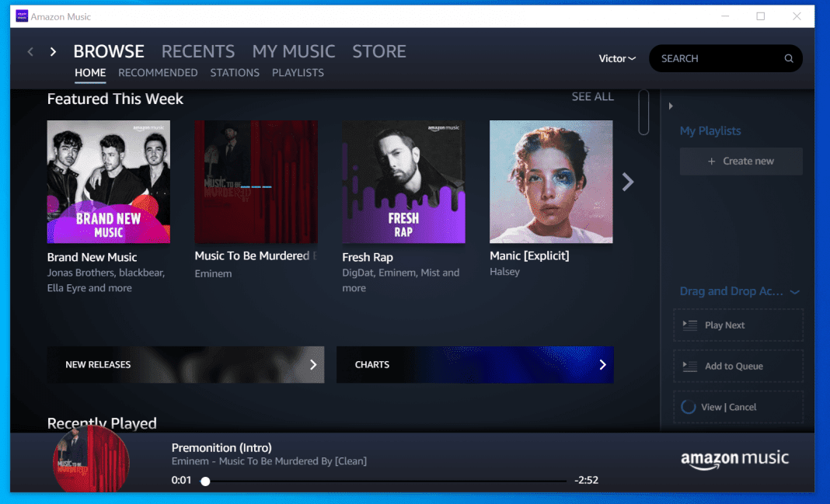Open the CHARTS banner
The image size is (830, 504).
click(475, 364)
